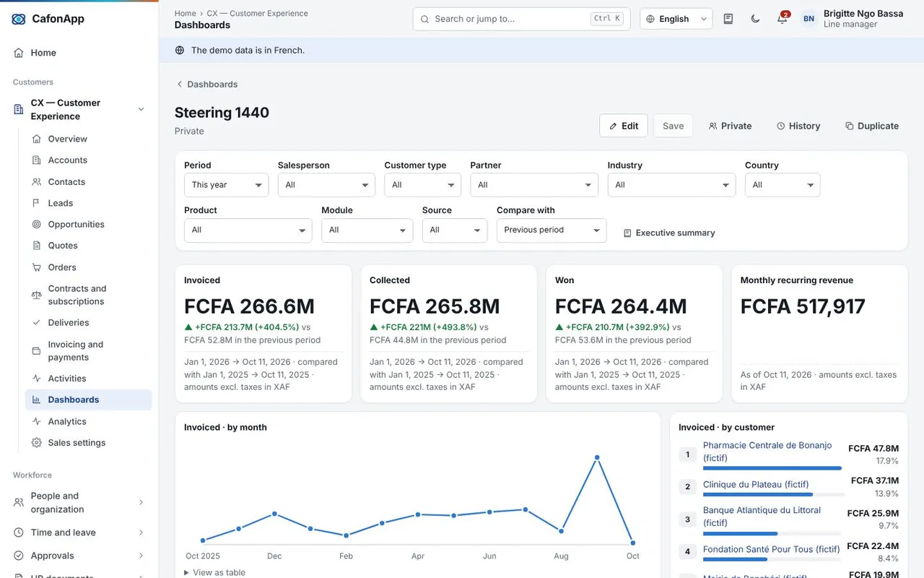The image size is (924, 578).
Task: Open the Compare with dropdown
Action: click(x=552, y=230)
